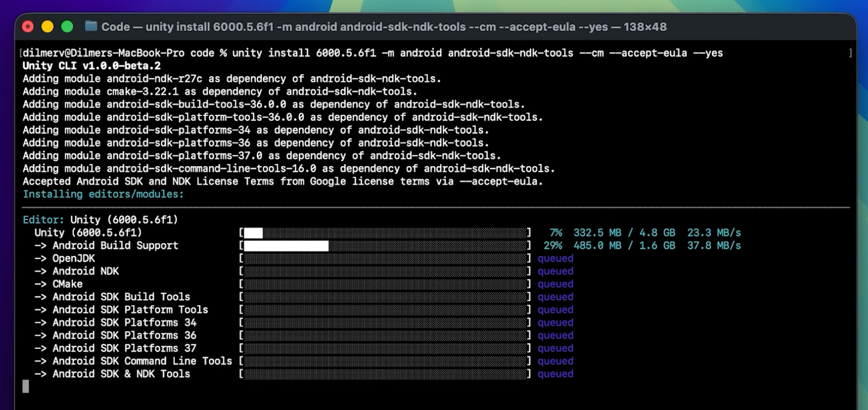868x410 pixels.
Task: Click the blue folder icon in title bar
Action: point(91,26)
